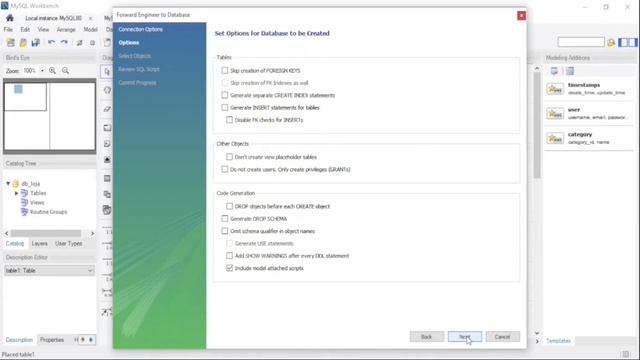Open the File menu
Screen dimensions: 640x360
(x=8, y=30)
